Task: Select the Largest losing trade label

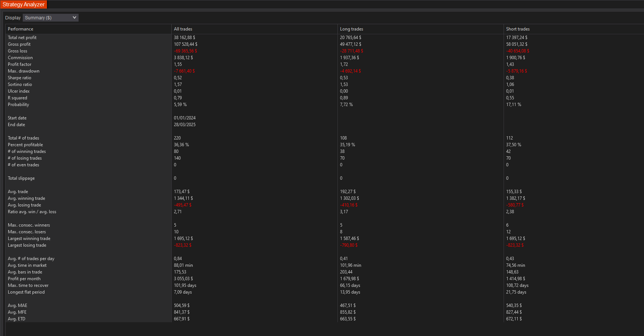Action: coord(27,245)
